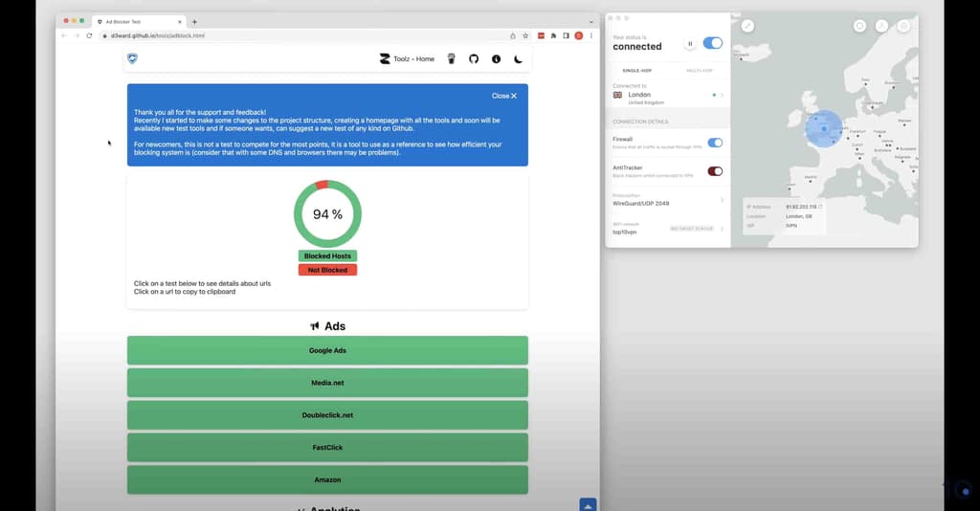Toggle the AntiTracker switch
This screenshot has height=511, width=980.
715,171
